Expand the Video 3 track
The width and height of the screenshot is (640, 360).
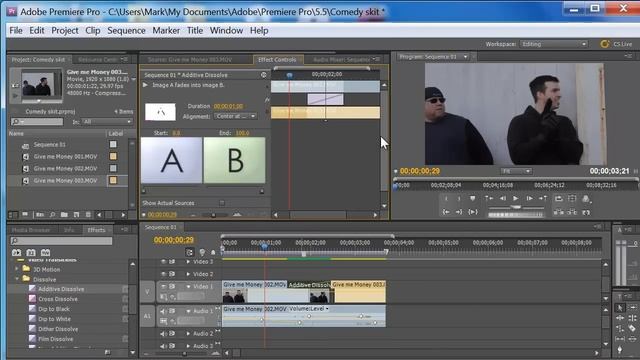(x=188, y=262)
